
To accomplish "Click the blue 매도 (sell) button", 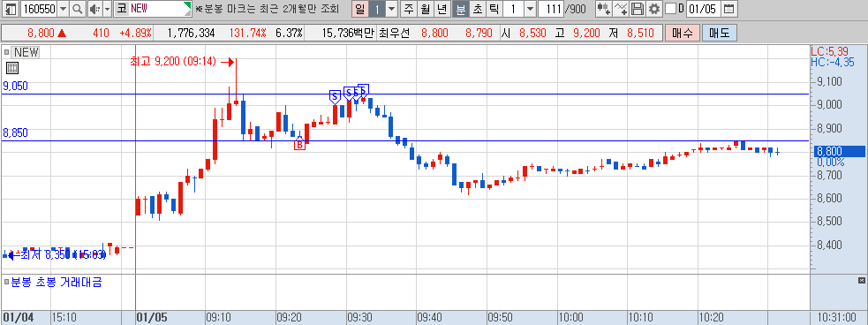I will coord(719,33).
